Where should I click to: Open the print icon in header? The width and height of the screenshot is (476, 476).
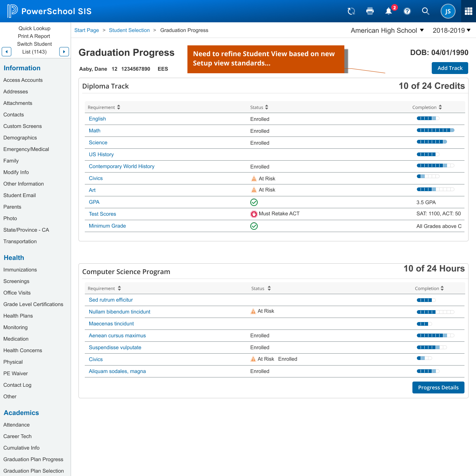tap(370, 11)
